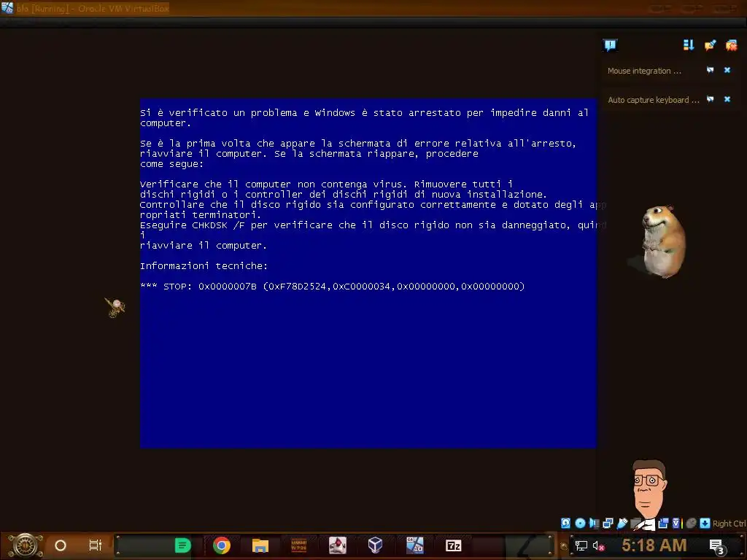The width and height of the screenshot is (747, 560).
Task: Click the keyboard capture arrow icon
Action: pyautogui.click(x=705, y=524)
